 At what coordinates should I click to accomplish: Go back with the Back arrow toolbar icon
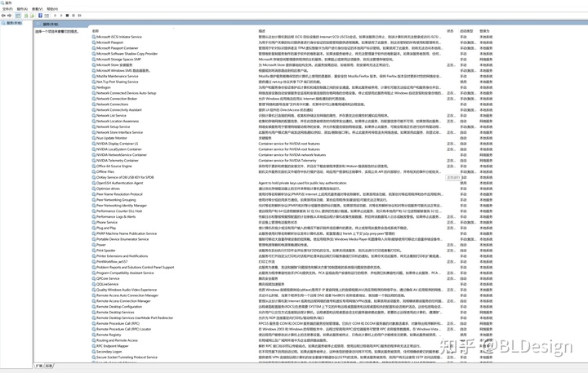(x=3, y=16)
